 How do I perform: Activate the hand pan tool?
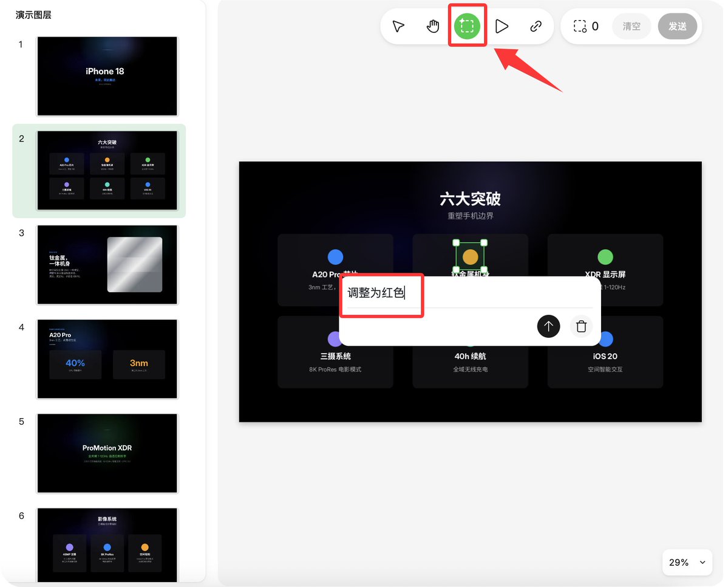tap(433, 26)
